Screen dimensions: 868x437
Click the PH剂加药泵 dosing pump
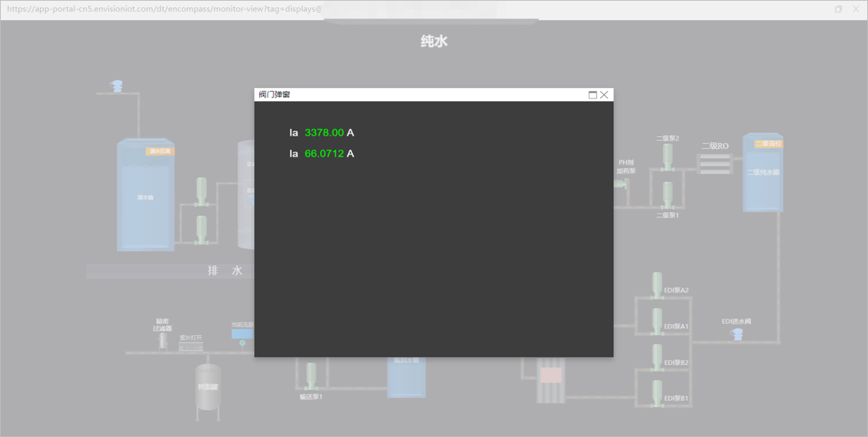click(621, 183)
